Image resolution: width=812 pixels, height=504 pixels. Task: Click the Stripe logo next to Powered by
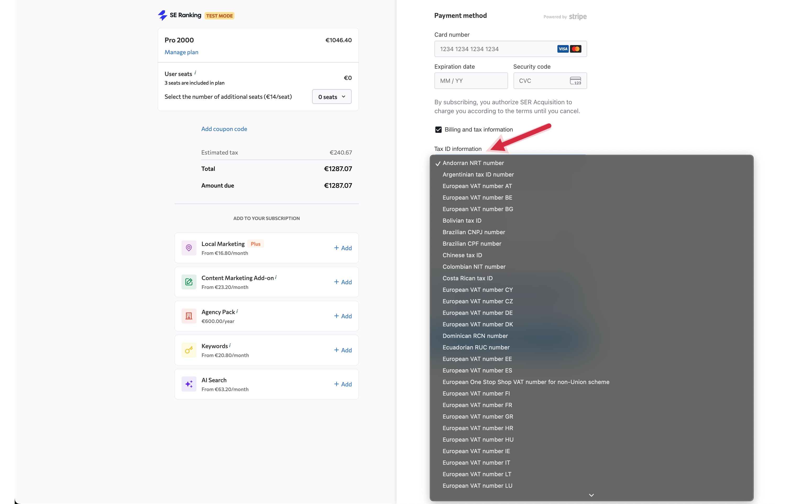[578, 16]
